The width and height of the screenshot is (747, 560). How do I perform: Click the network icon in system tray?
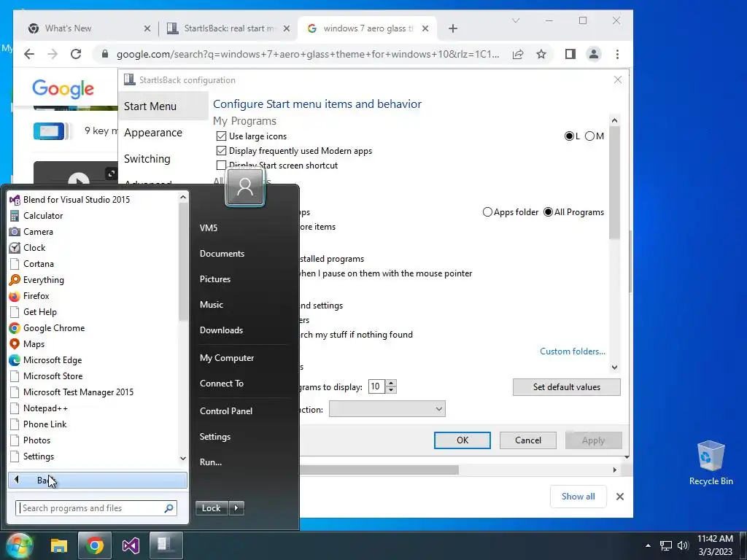(x=665, y=545)
